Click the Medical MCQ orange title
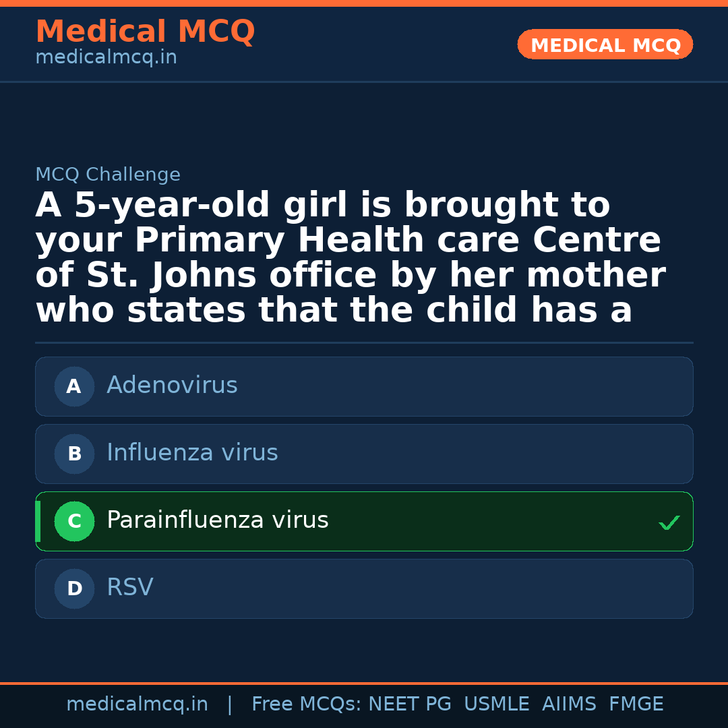728x728 pixels. coord(145,32)
